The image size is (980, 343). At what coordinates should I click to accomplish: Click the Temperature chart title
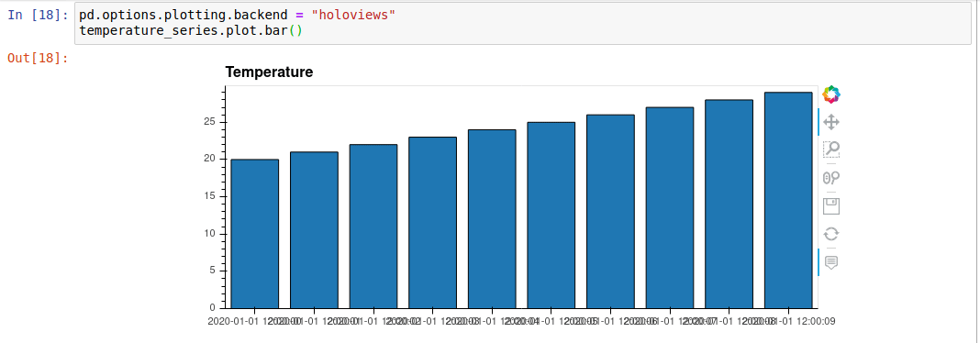[269, 72]
